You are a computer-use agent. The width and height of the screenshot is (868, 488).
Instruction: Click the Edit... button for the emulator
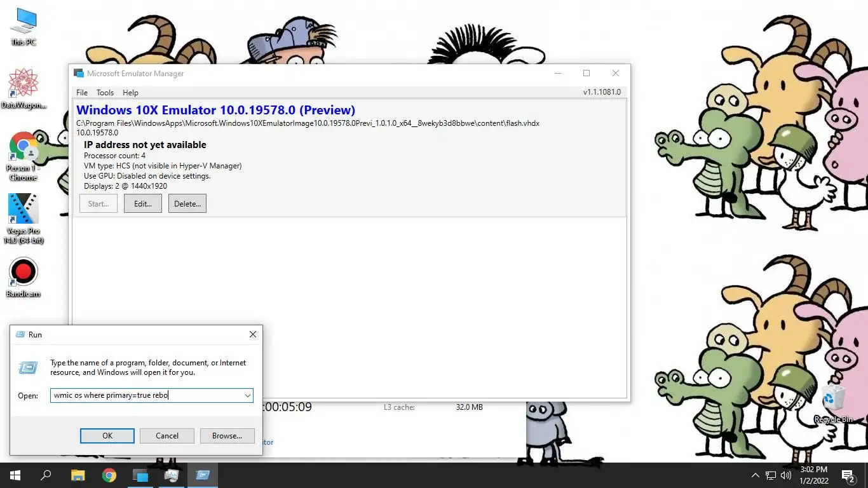coord(143,203)
